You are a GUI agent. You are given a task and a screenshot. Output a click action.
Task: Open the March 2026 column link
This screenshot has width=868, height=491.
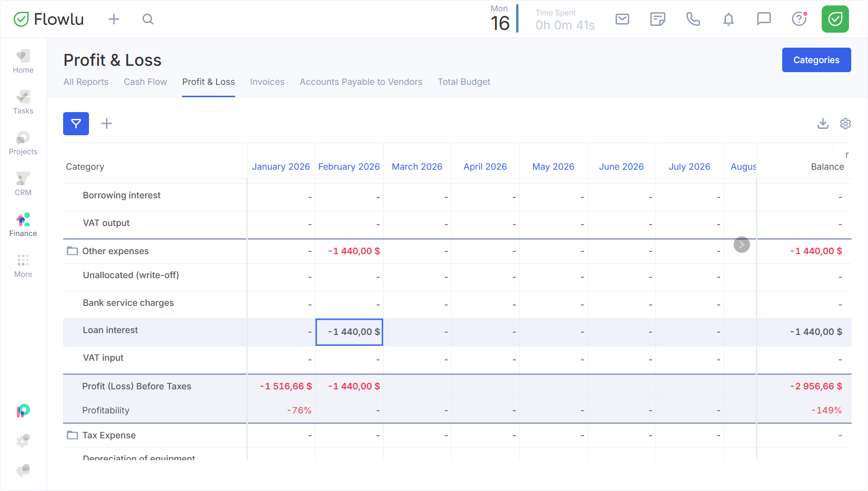[x=417, y=167]
